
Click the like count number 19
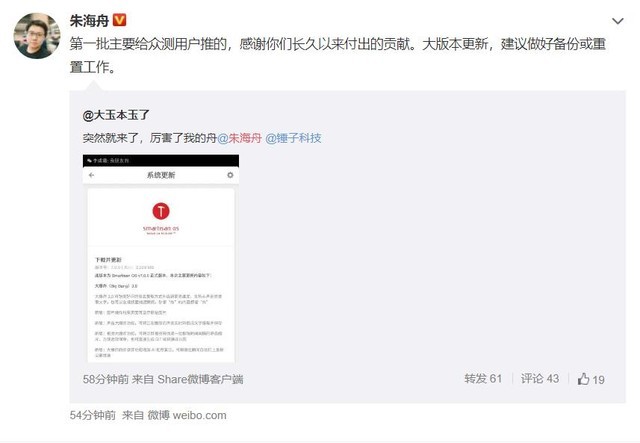[x=598, y=380]
